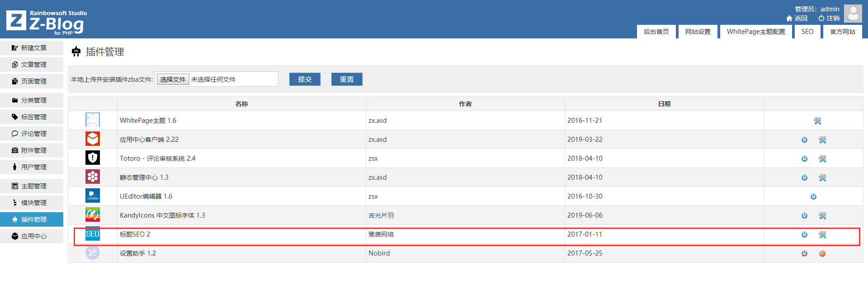
Task: Go to 评论管理 in the sidebar
Action: click(32, 134)
